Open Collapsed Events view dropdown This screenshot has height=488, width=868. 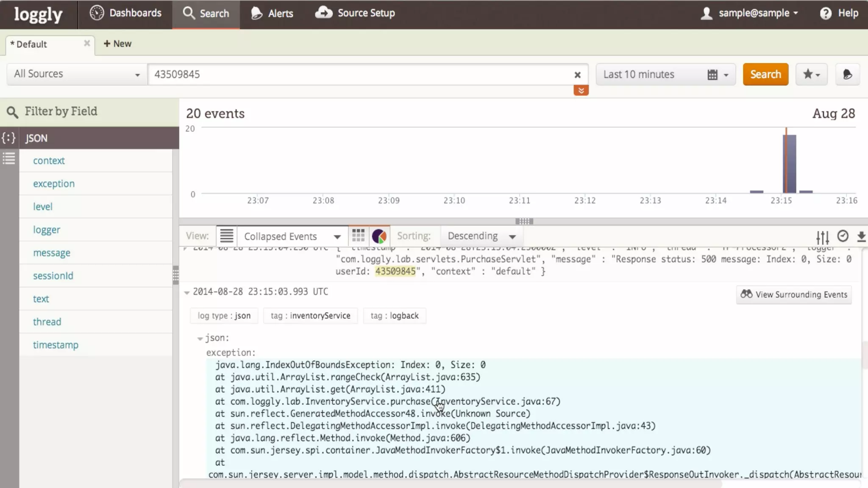[x=292, y=236]
